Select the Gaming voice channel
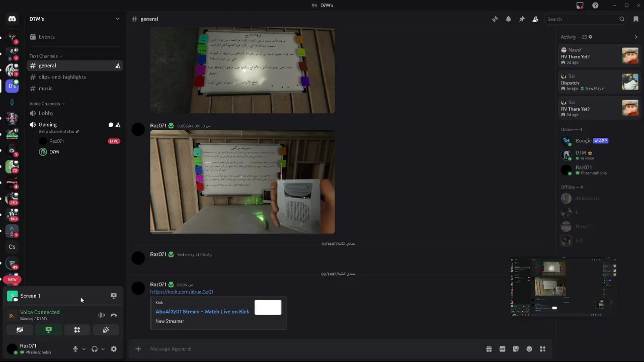The height and width of the screenshot is (362, 644). coord(48,125)
